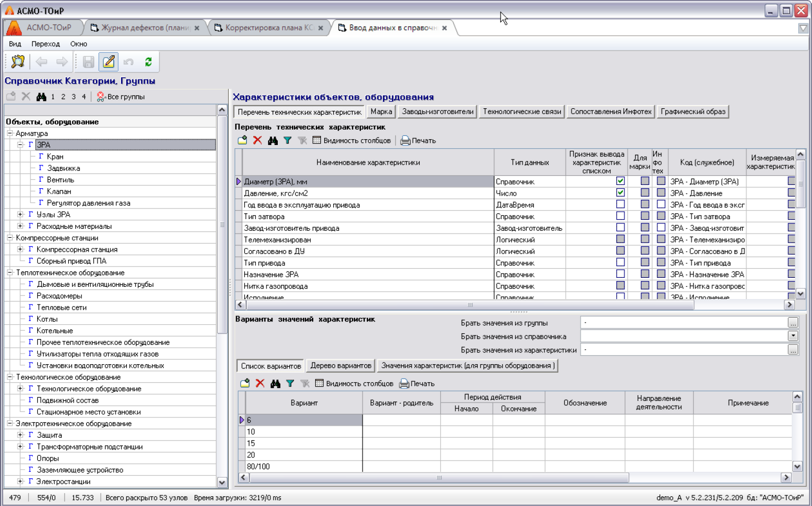Check list output flag for Тип привода

click(x=621, y=262)
